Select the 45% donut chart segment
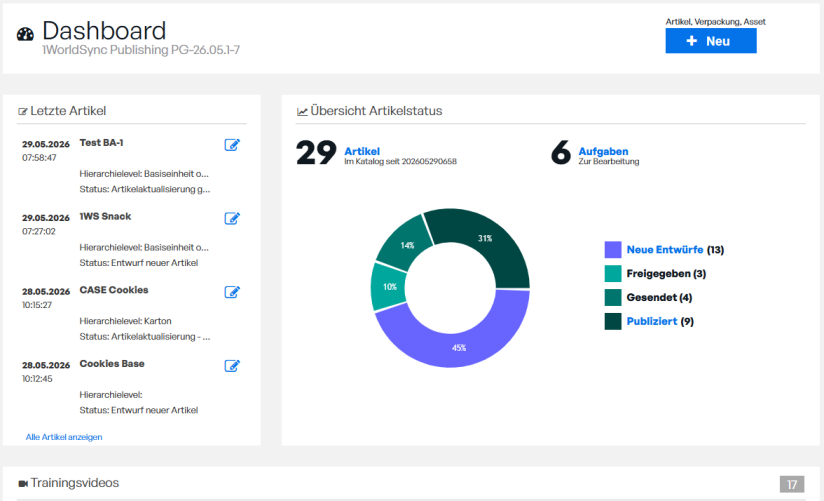This screenshot has height=501, width=824. 458,347
